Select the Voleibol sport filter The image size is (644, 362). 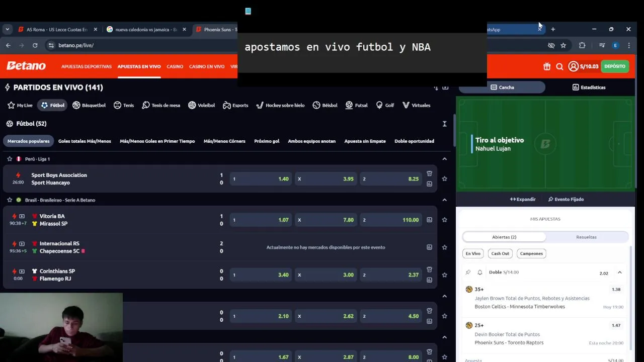pos(201,105)
